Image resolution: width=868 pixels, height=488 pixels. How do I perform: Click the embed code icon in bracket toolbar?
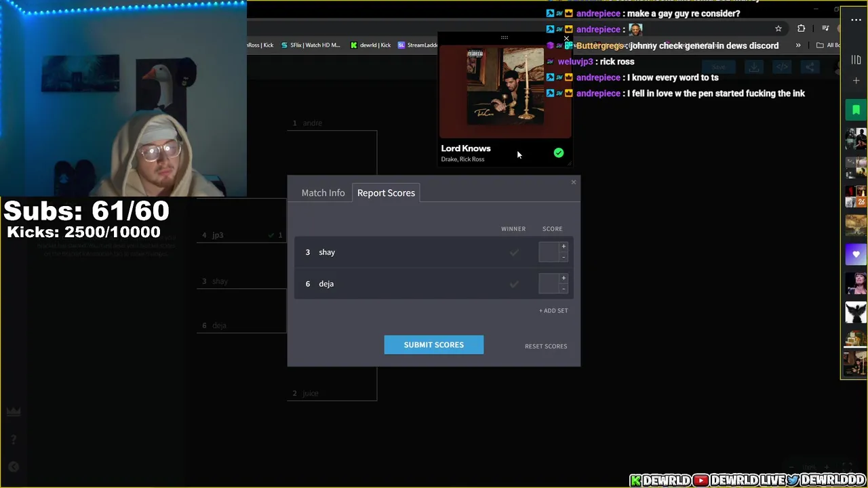pyautogui.click(x=782, y=67)
